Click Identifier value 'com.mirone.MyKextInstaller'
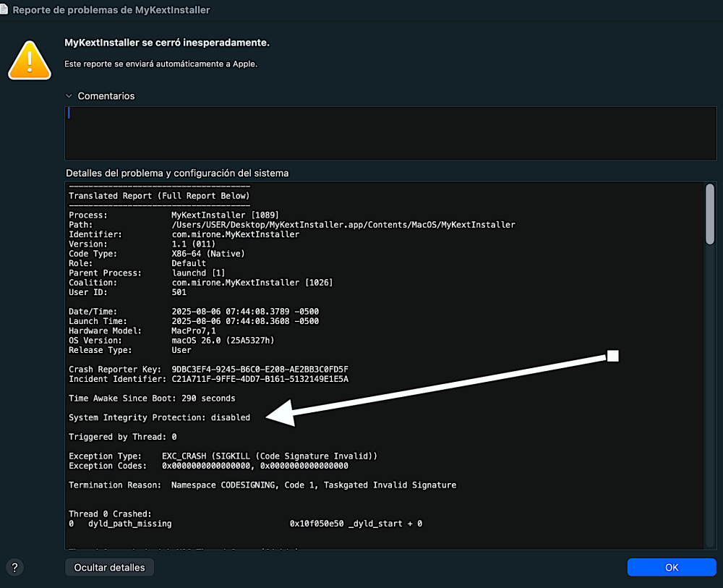The width and height of the screenshot is (723, 588). point(236,234)
